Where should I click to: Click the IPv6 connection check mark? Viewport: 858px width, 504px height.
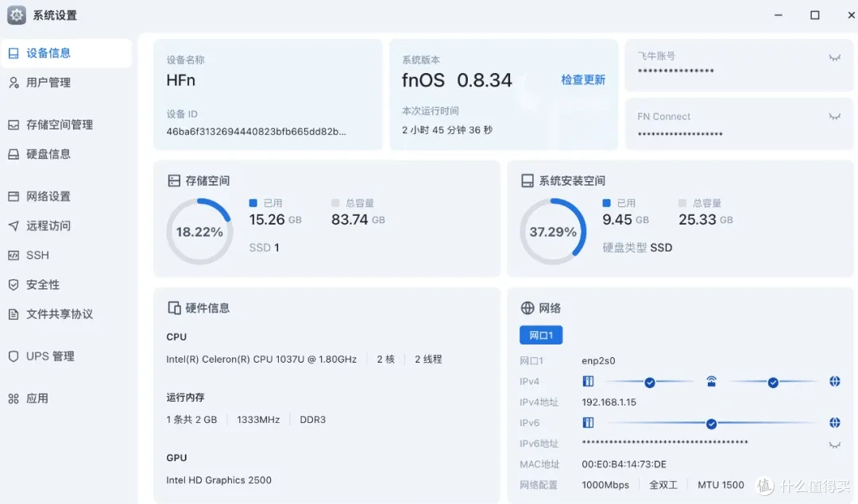pyautogui.click(x=711, y=424)
